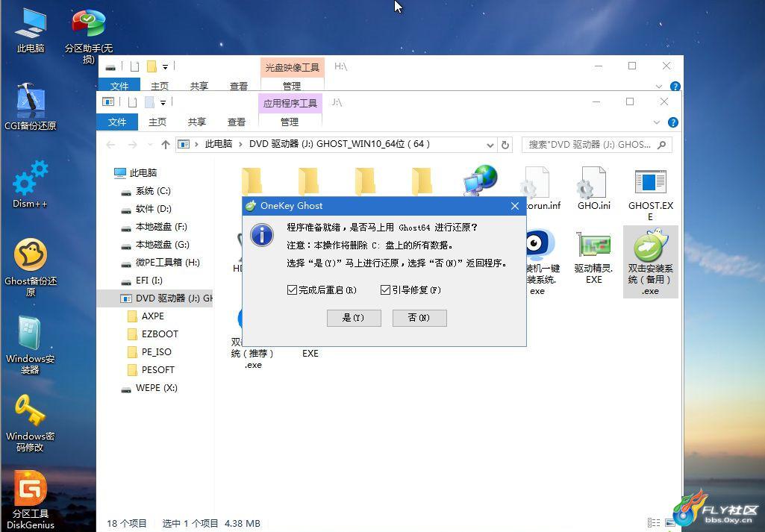The height and width of the screenshot is (532, 765).
Task: Go up one folder level arrow
Action: 166,145
